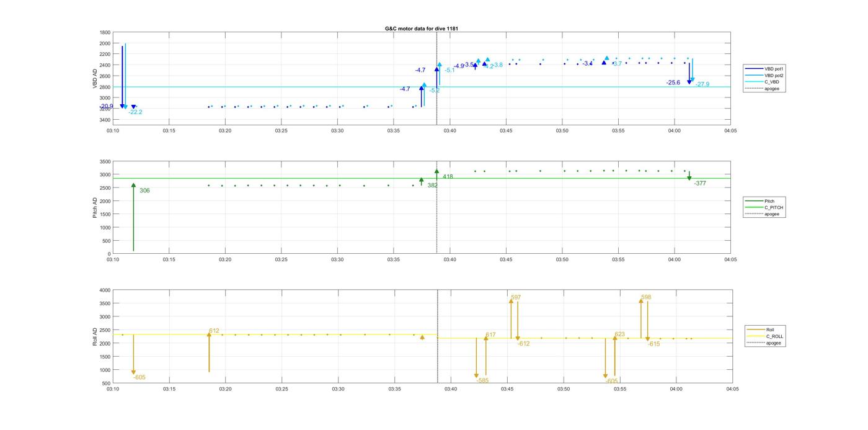Click the '418' pitch value label
The image size is (868, 430).
tap(448, 177)
